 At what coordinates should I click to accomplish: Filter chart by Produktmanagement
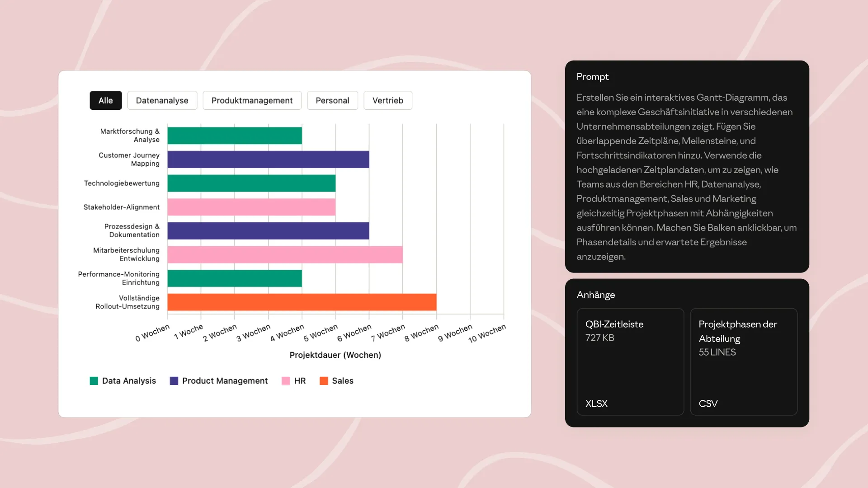coord(252,100)
